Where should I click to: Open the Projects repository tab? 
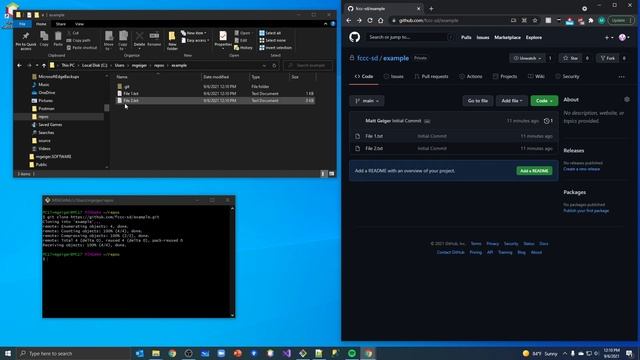pos(505,76)
